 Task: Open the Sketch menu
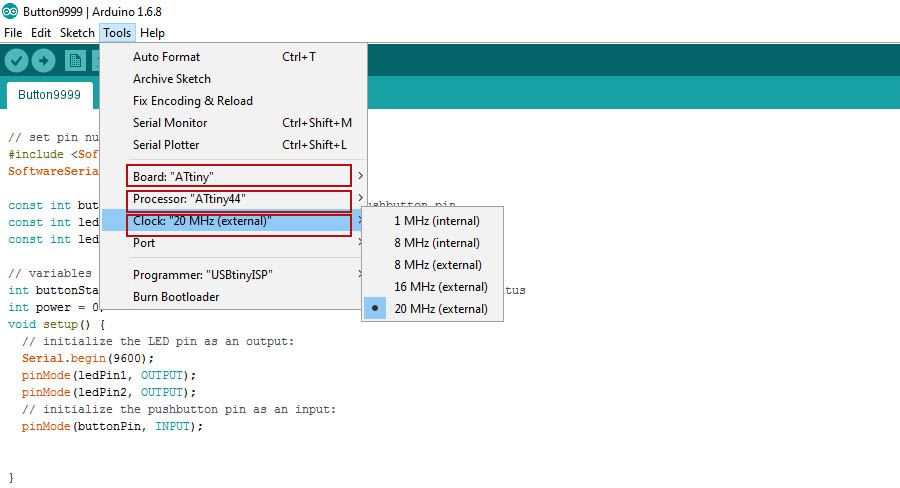coord(77,33)
